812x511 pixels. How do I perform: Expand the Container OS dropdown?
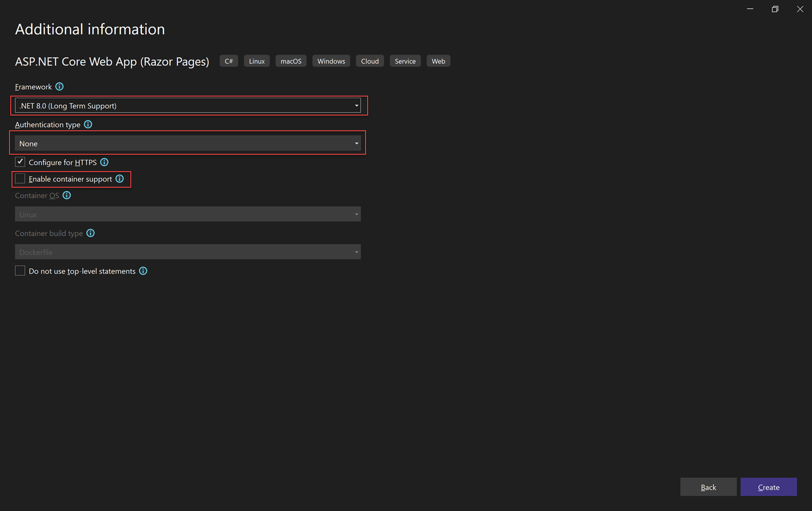[357, 214]
